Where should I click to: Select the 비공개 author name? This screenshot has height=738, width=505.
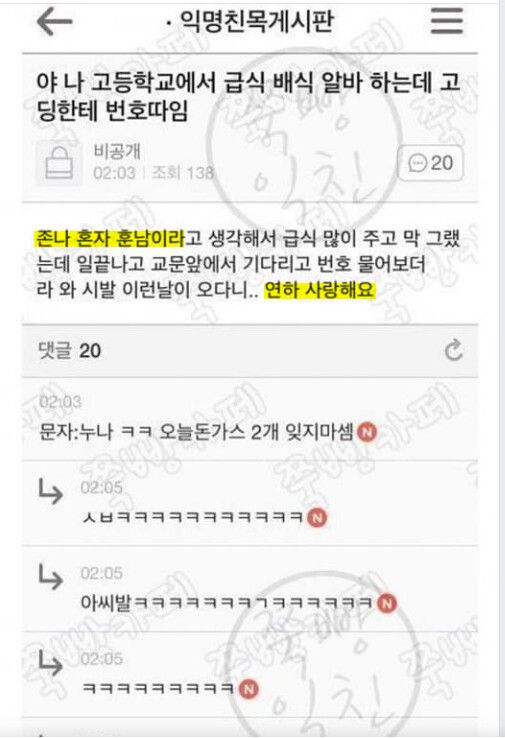coord(117,151)
